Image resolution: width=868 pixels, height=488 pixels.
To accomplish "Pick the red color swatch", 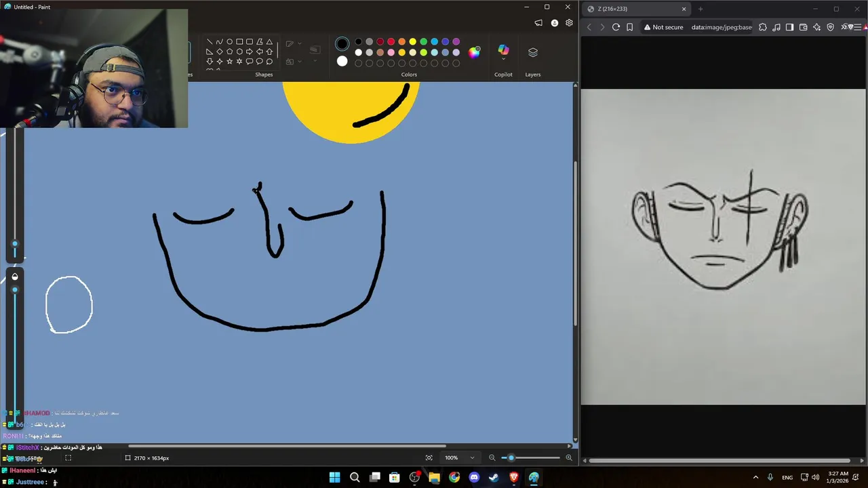I will point(391,42).
